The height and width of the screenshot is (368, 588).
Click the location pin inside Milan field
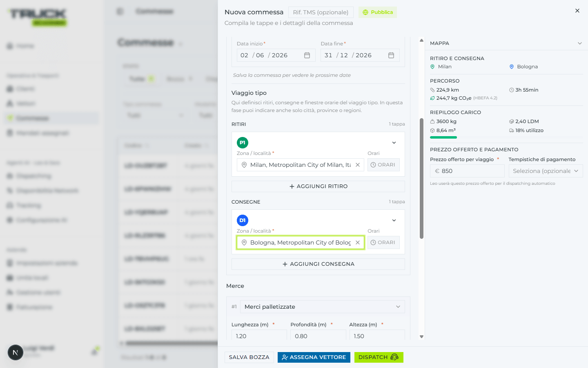click(x=244, y=165)
